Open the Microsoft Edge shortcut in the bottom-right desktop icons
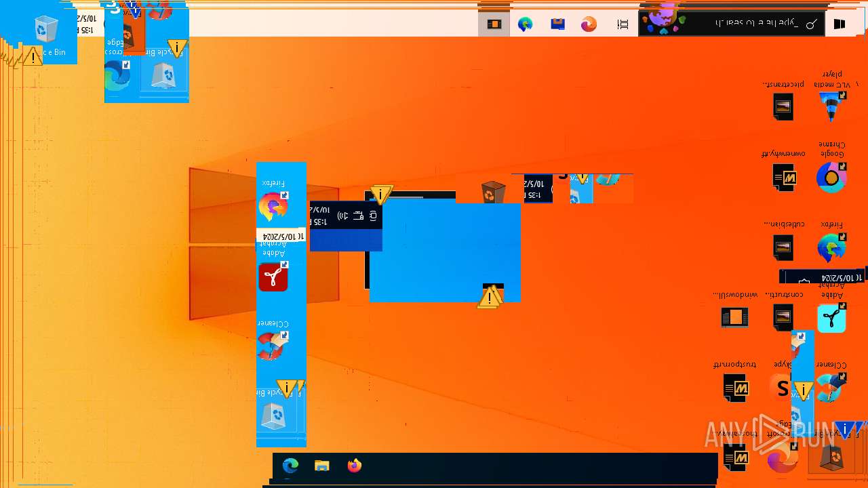Image resolution: width=868 pixels, height=488 pixels. (x=783, y=459)
